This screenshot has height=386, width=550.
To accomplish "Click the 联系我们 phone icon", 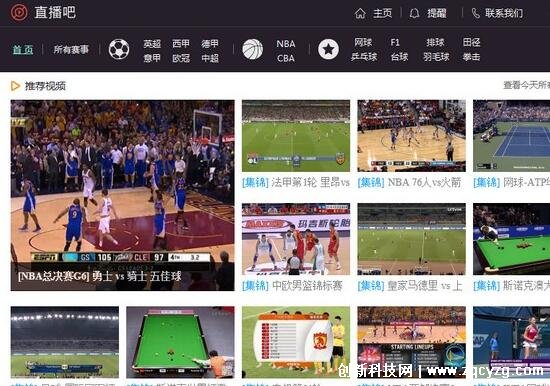I will (x=476, y=14).
